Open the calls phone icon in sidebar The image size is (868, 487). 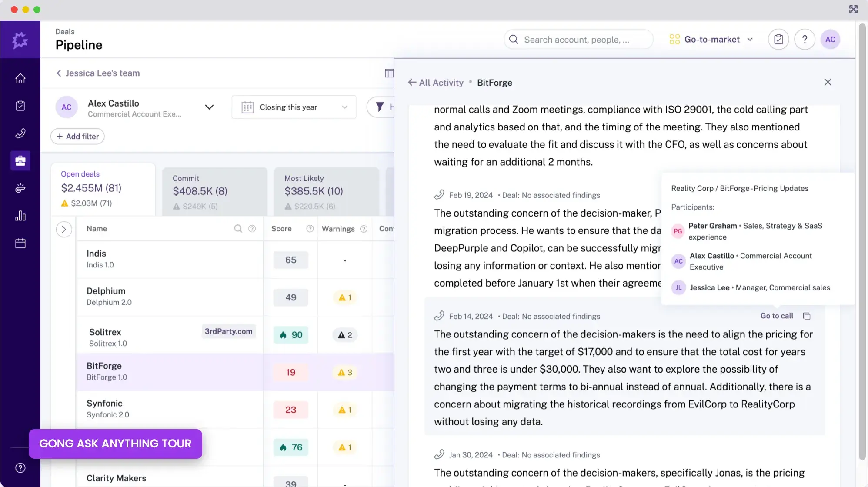tap(20, 133)
